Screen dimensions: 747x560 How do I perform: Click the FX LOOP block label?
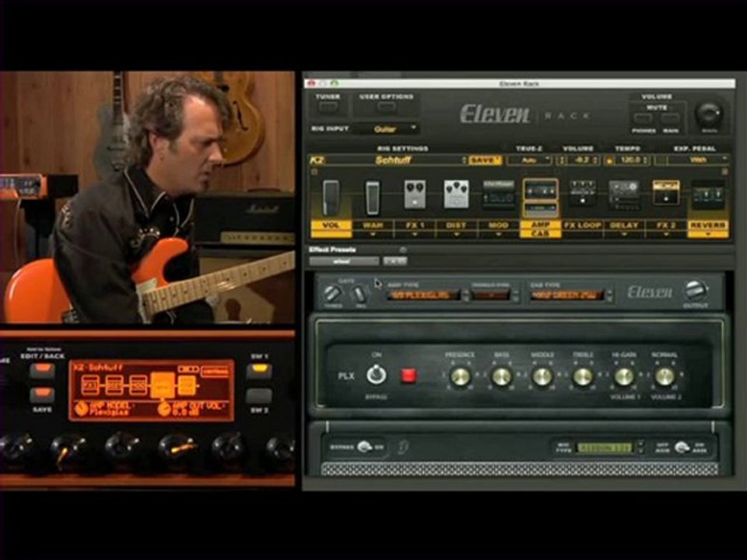pyautogui.click(x=582, y=226)
